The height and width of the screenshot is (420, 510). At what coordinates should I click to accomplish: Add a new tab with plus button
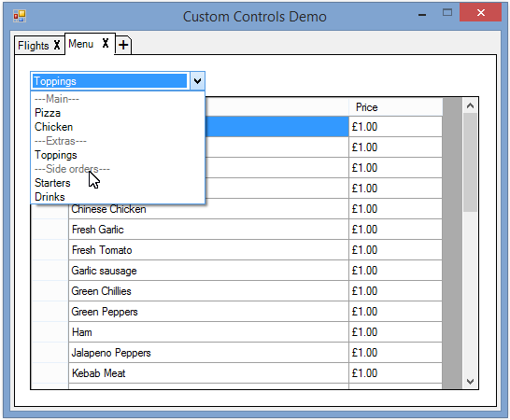click(x=123, y=45)
